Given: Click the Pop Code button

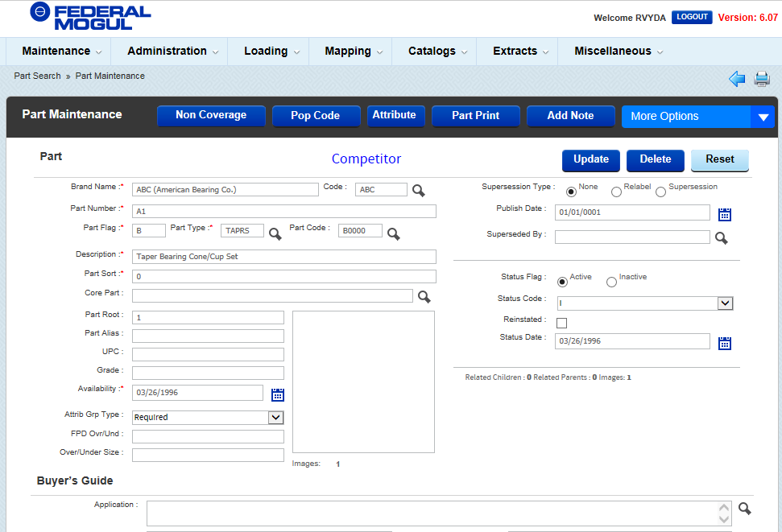Looking at the screenshot, I should [316, 116].
